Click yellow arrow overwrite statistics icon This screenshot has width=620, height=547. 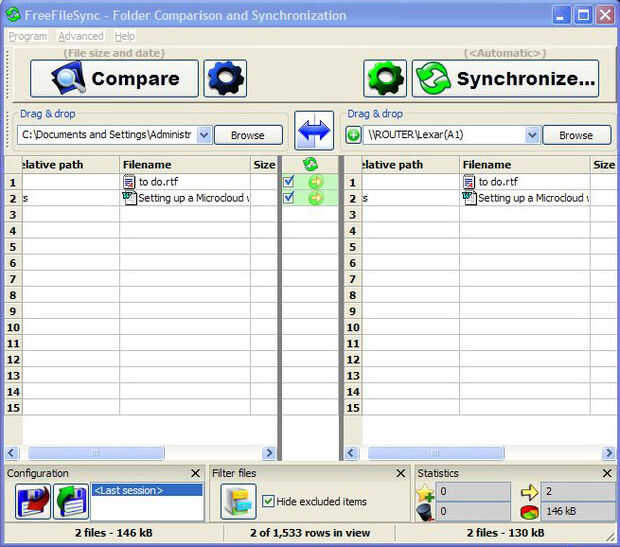tap(529, 492)
